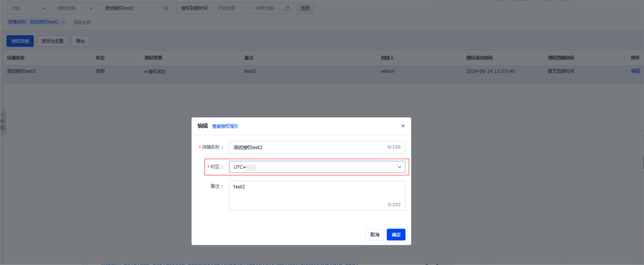Click the 导出 button
This screenshot has height=265, width=644.
[80, 41]
